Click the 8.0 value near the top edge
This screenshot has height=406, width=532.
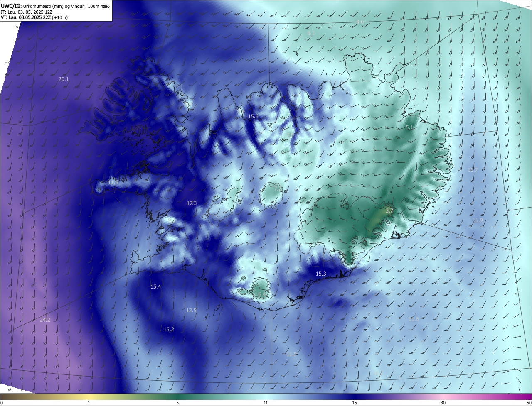360,22
